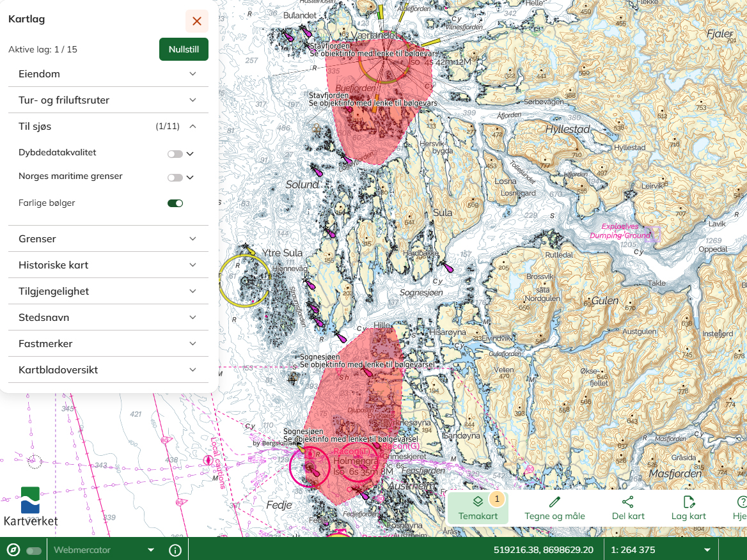Disable the Farlige bølger layer
This screenshot has height=560, width=747.
click(x=175, y=203)
